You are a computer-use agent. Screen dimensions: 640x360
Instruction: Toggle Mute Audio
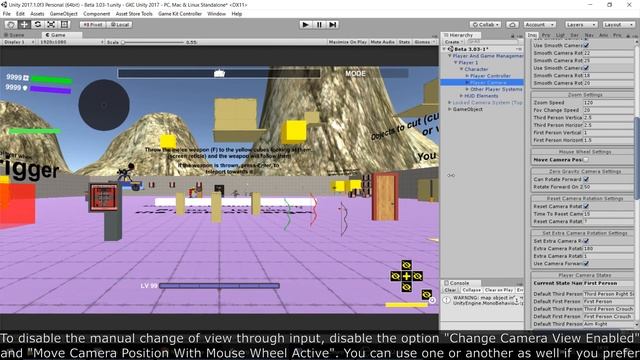point(382,42)
